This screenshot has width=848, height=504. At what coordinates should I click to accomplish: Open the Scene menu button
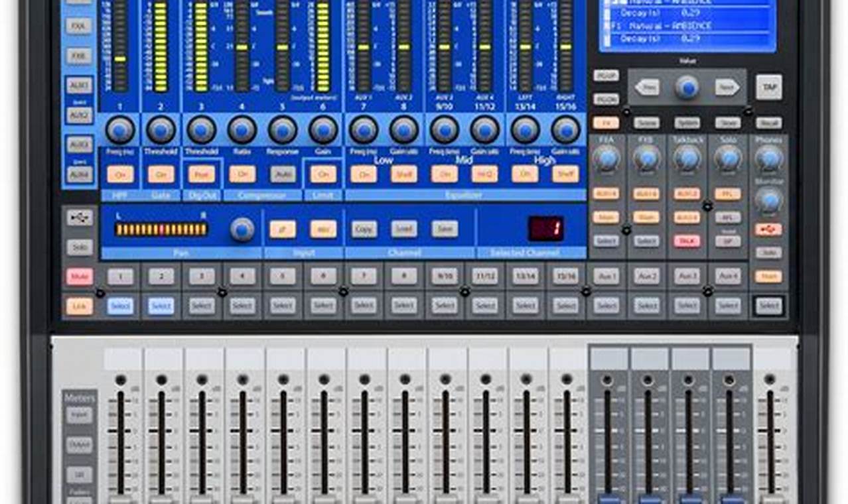point(646,123)
